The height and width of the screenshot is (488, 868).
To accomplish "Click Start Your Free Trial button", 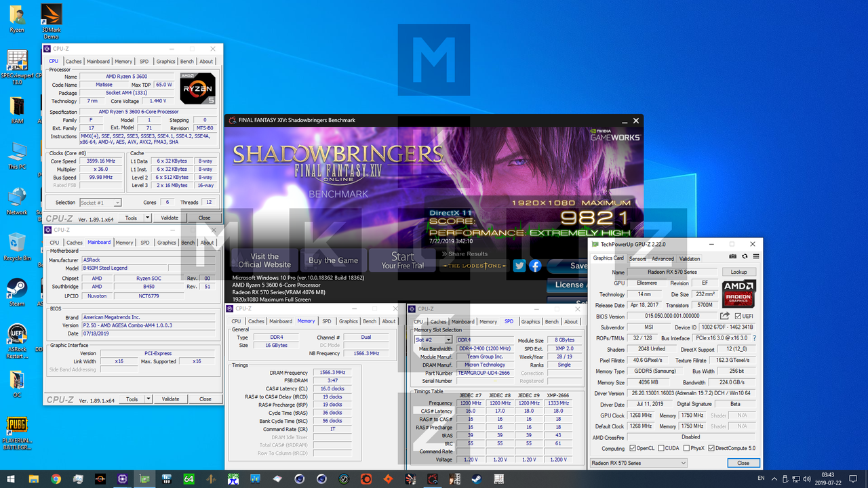I will coord(403,260).
